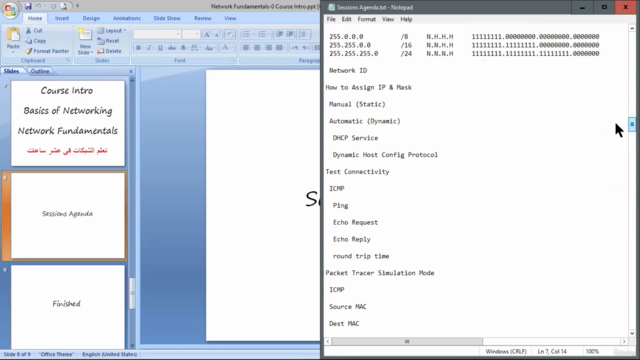
Task: Switch to the Insert ribbon tab
Action: [x=62, y=18]
